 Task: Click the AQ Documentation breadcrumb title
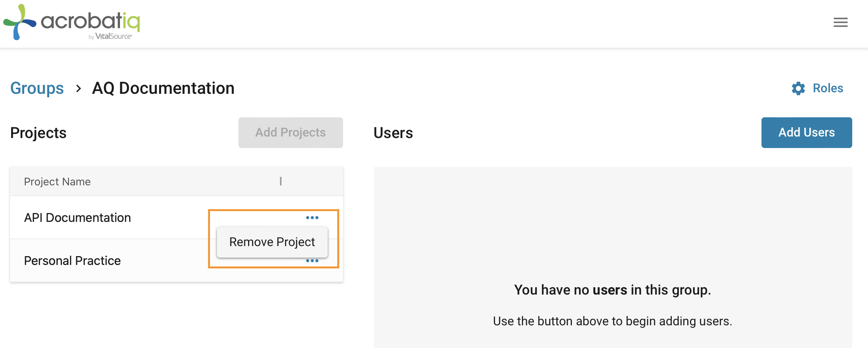point(163,88)
